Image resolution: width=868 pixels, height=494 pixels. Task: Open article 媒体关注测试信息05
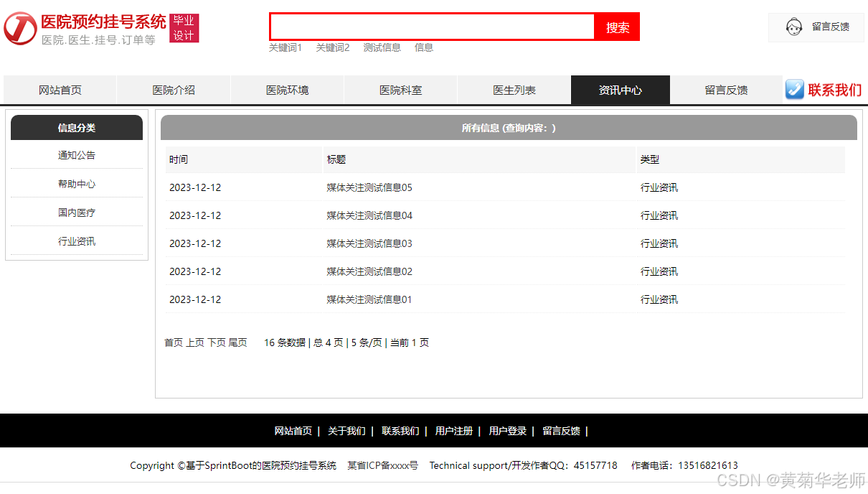[x=369, y=187]
